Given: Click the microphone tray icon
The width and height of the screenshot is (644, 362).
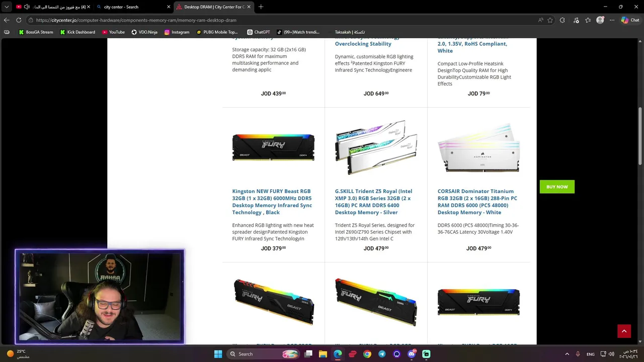Looking at the screenshot, I should click(x=578, y=354).
